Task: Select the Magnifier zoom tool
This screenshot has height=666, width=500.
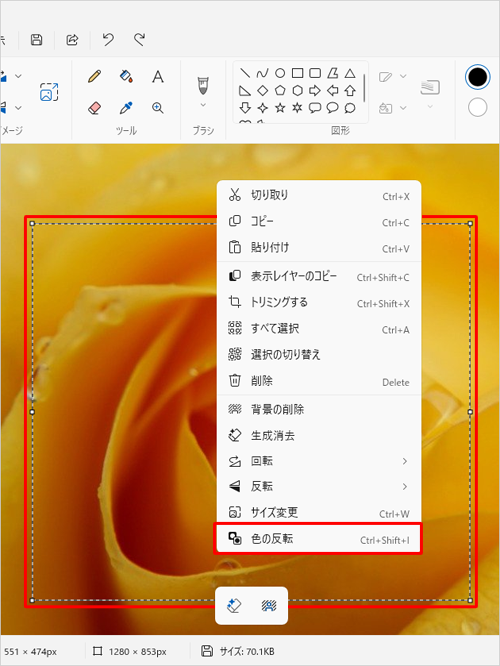Action: (158, 108)
